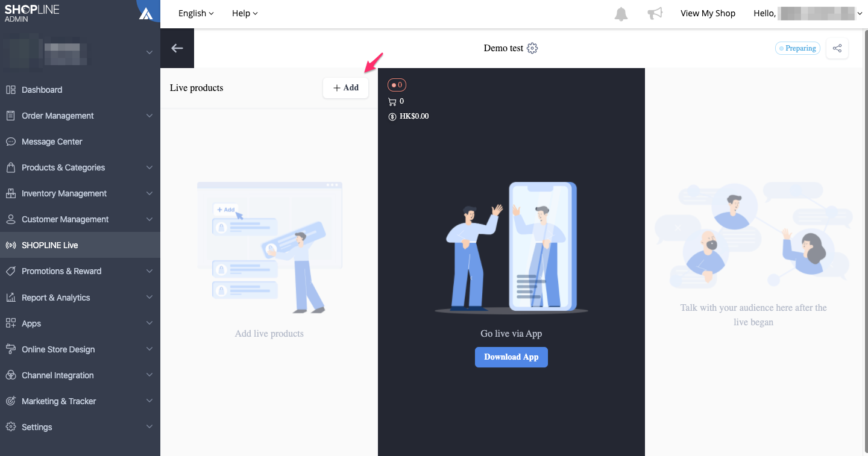The width and height of the screenshot is (868, 456).
Task: Click the Go live via App text
Action: (511, 334)
